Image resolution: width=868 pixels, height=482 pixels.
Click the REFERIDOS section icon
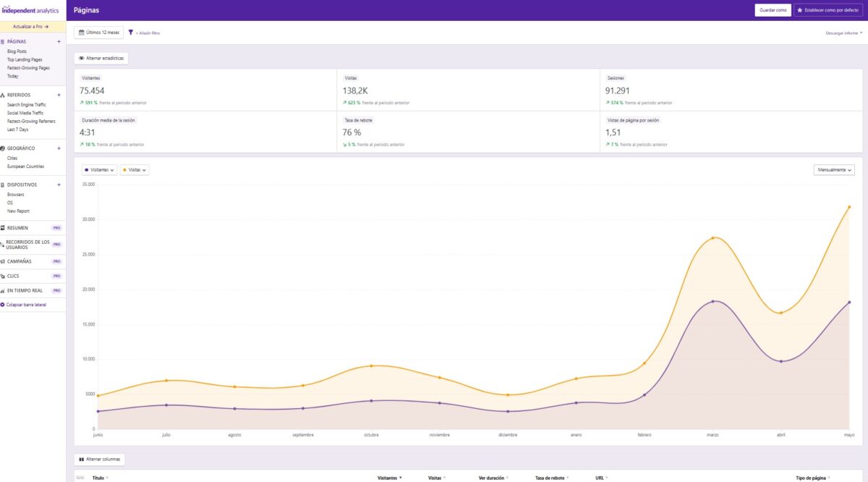[x=3, y=95]
